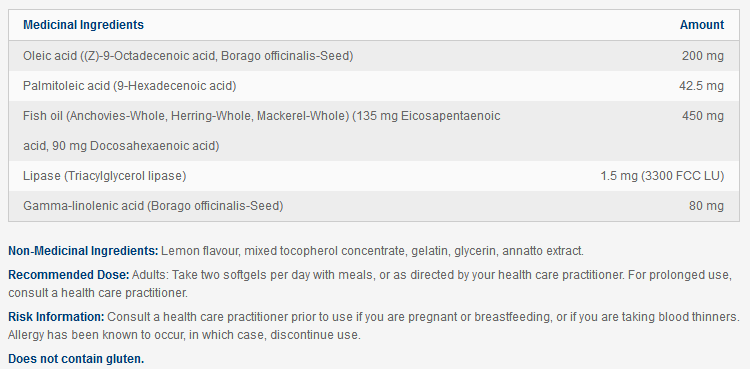Viewport: 750px width, 369px height.
Task: Click the Recommended Dose heading
Action: coord(69,275)
